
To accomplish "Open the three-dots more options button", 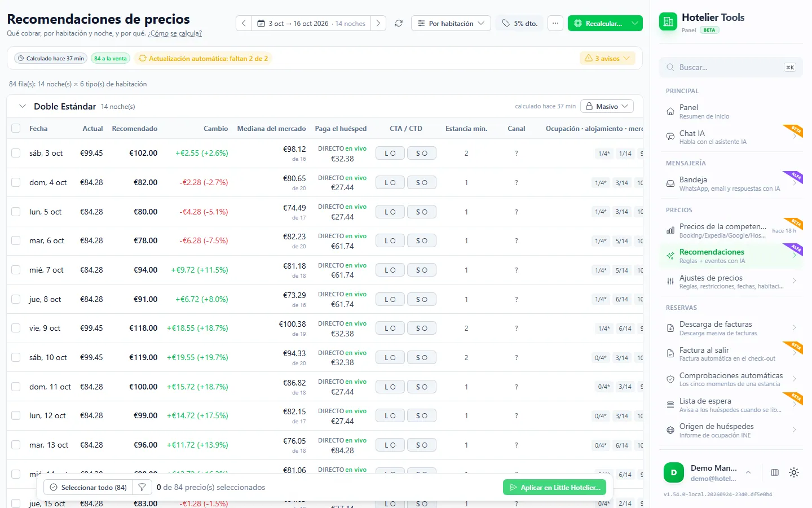I will tap(555, 23).
